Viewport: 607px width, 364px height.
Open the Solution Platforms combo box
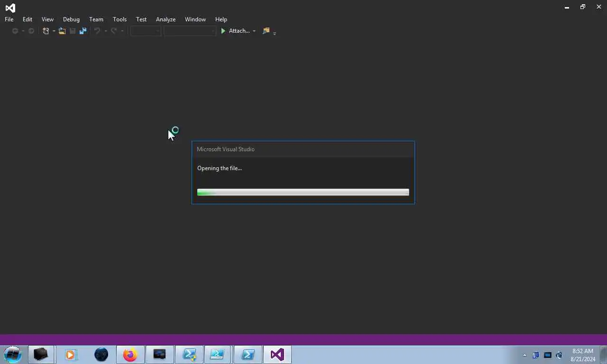[x=190, y=31]
